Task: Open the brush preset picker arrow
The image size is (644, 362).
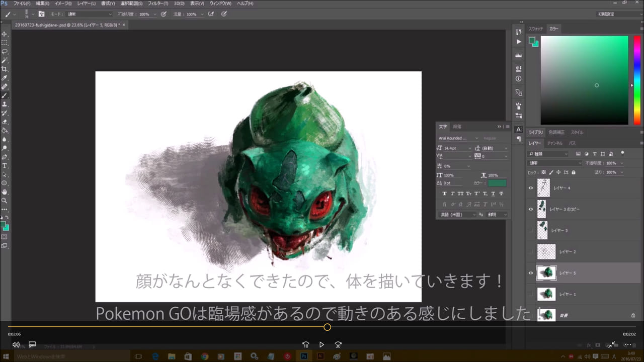Action: (x=33, y=14)
